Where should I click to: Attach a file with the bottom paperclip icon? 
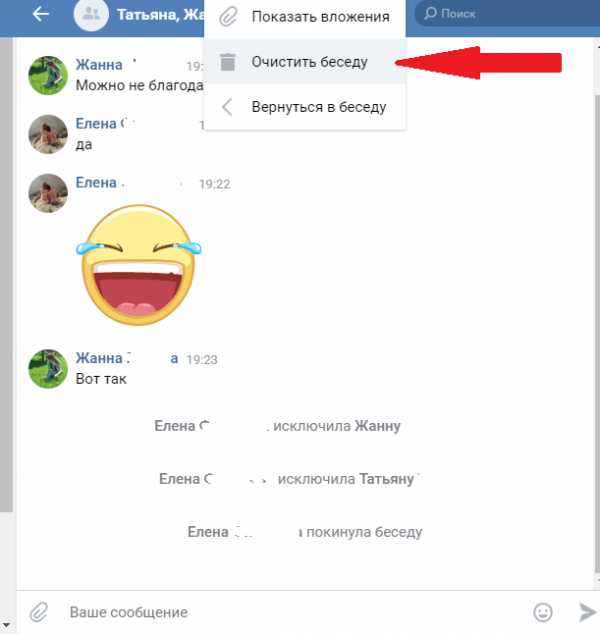[39, 612]
